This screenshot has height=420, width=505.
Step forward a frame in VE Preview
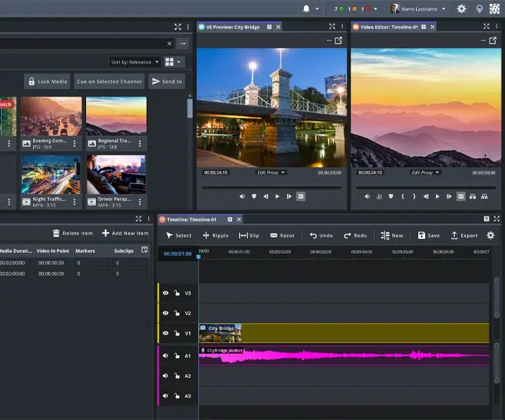[289, 197]
